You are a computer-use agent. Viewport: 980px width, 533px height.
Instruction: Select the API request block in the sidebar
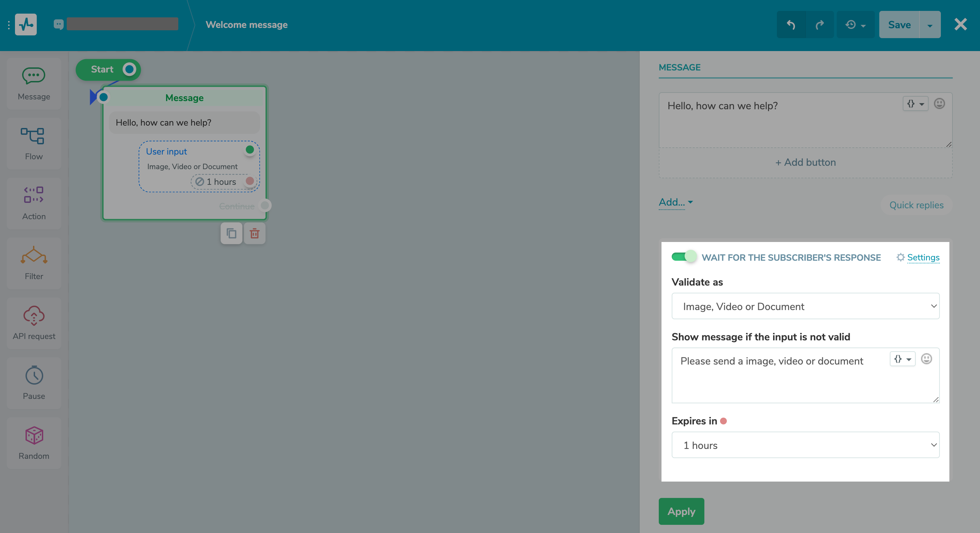coord(33,323)
